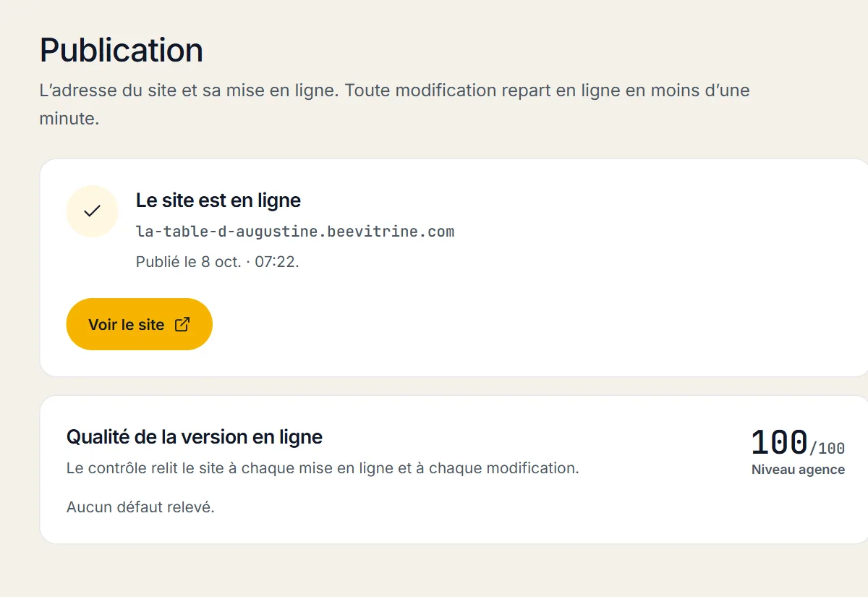Screen dimensions: 868x597
Task: Click the checkmark status icon
Action: (92, 211)
